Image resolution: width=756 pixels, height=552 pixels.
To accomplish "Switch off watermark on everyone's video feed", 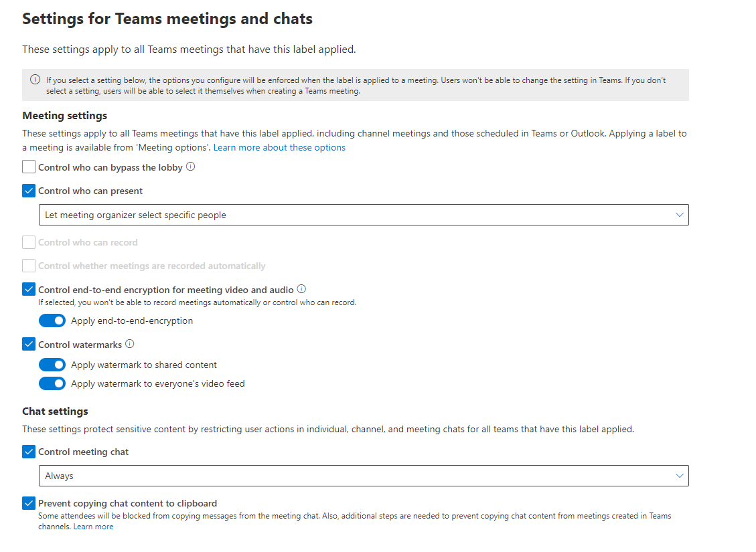I will click(52, 383).
